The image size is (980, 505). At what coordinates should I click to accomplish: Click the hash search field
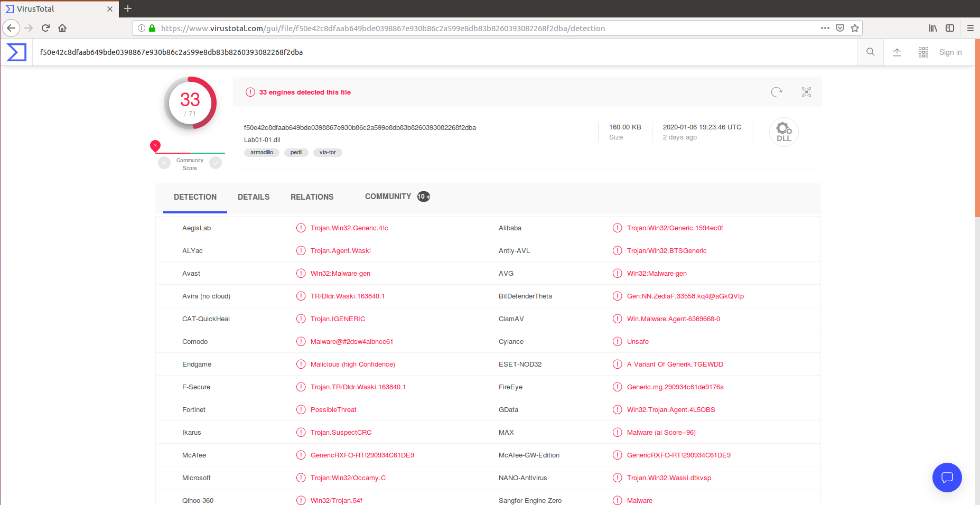point(445,52)
